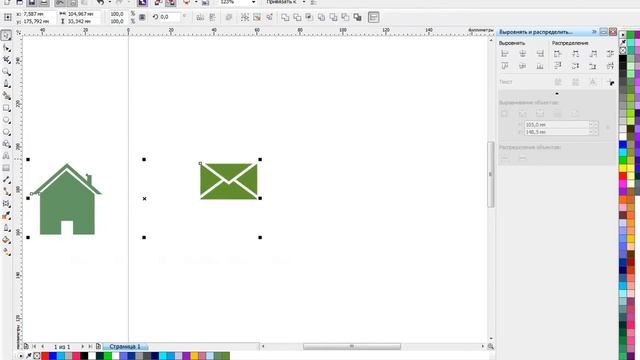Select the Pick tool in the toolbox

point(6,36)
